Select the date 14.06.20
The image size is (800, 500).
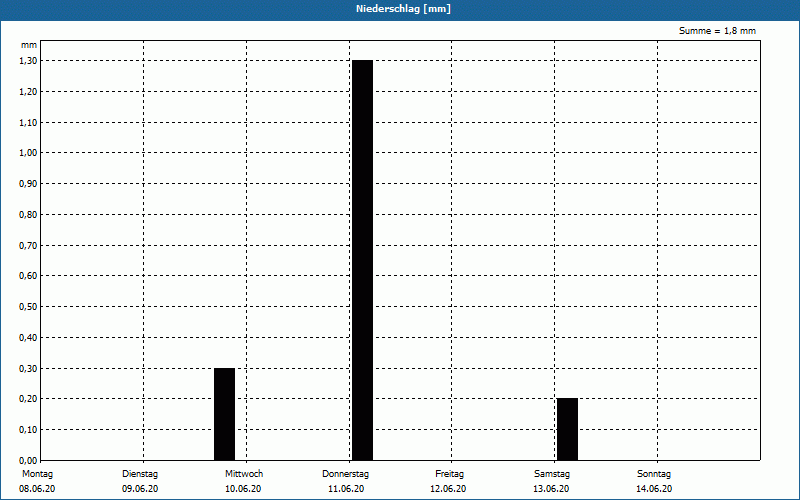pos(654,489)
